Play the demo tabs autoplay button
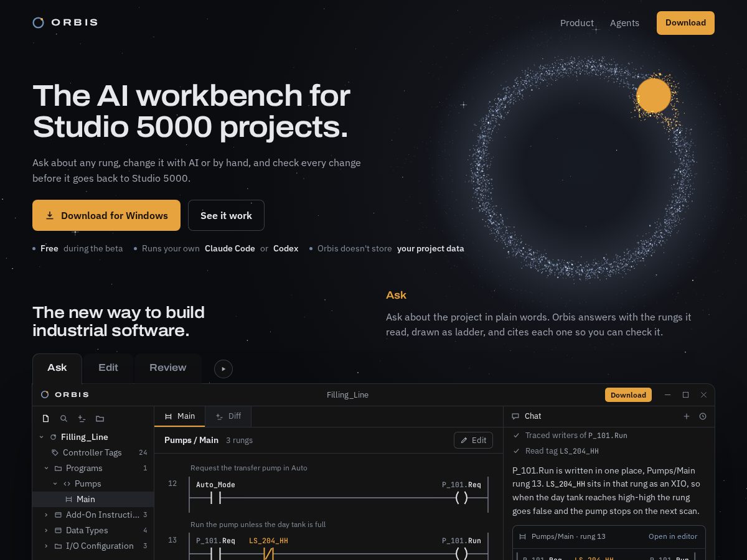The image size is (747, 560). 223,369
